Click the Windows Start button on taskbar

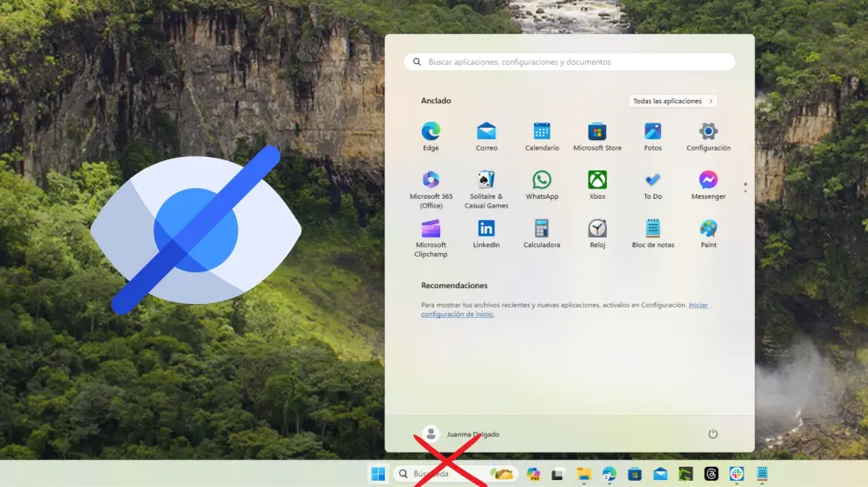point(378,474)
